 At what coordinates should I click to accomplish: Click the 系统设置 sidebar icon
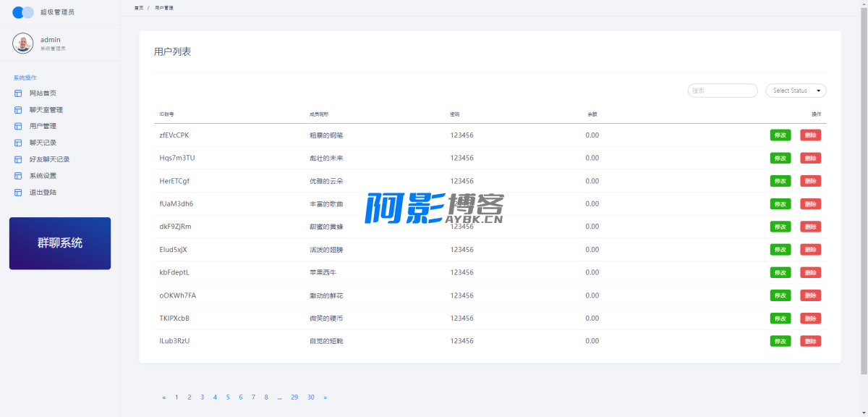(x=18, y=176)
